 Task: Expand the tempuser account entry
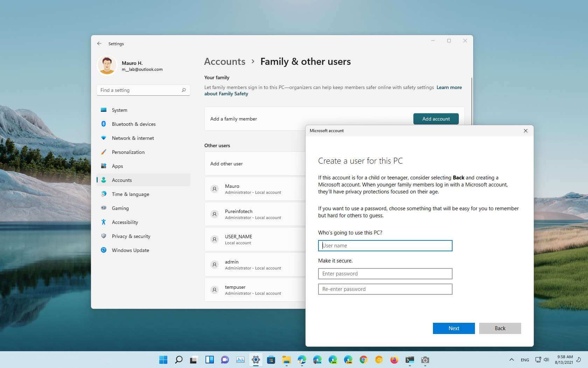[255, 290]
